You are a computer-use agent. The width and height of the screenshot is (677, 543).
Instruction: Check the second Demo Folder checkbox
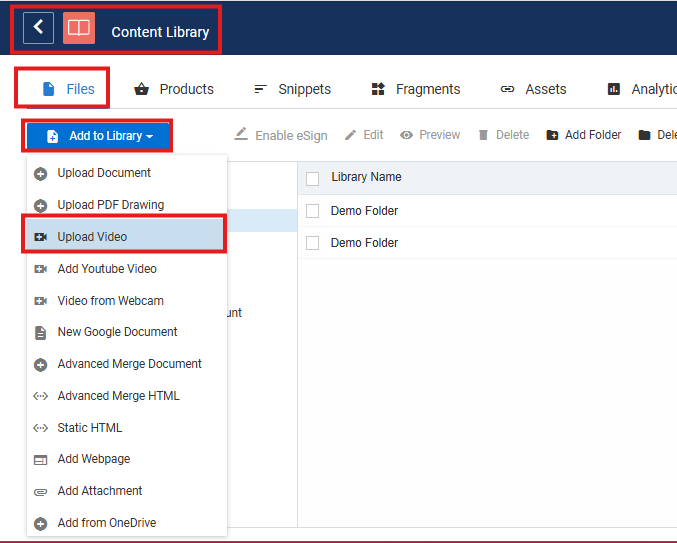click(x=313, y=243)
